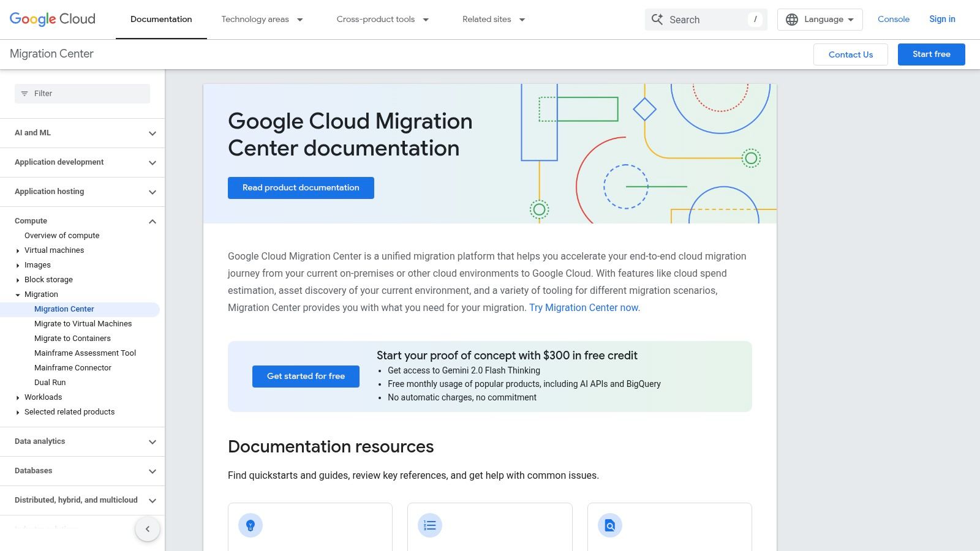980x551 pixels.
Task: Select Migrate to Containers in the sidebar
Action: (72, 338)
